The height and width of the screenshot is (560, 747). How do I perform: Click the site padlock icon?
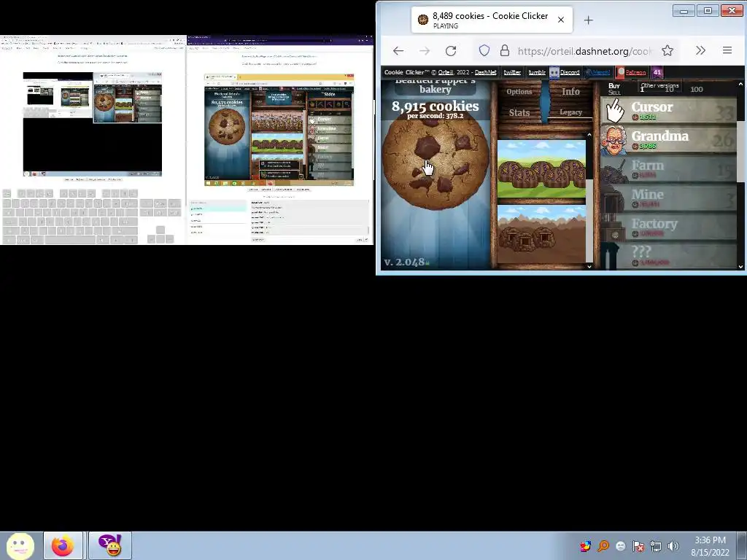(505, 50)
